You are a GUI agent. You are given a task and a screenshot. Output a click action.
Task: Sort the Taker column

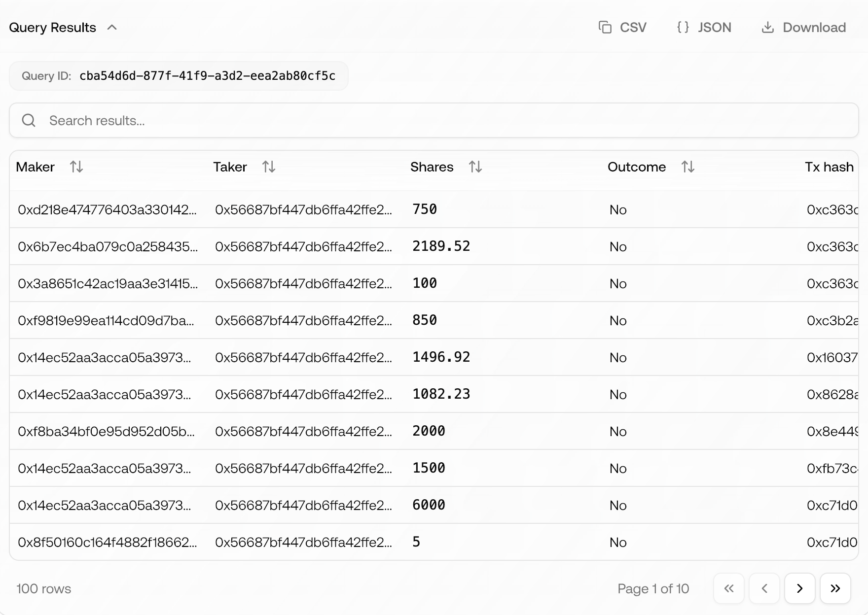pos(269,167)
